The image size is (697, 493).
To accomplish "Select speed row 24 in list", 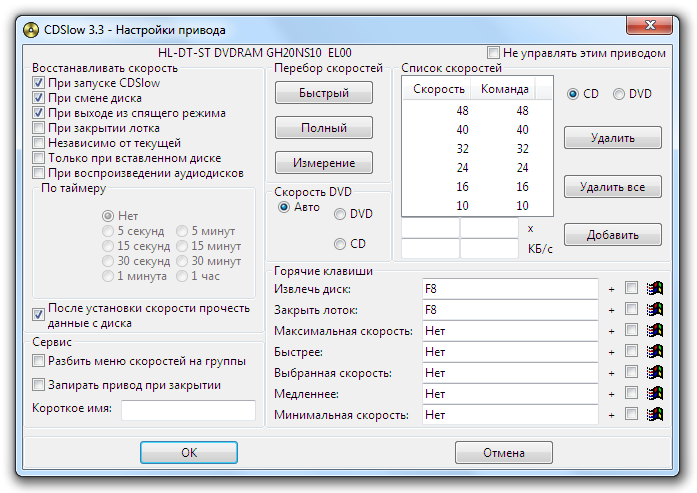I will pos(477,168).
